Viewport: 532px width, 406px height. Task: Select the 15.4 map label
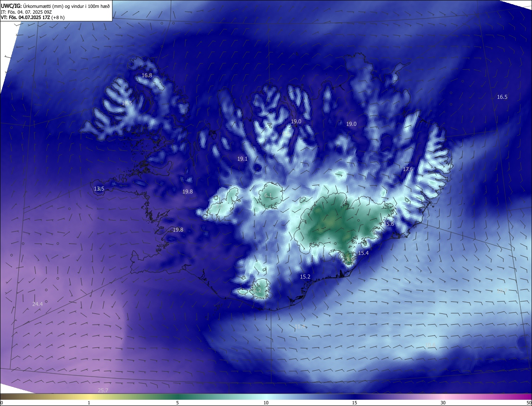pyautogui.click(x=363, y=253)
